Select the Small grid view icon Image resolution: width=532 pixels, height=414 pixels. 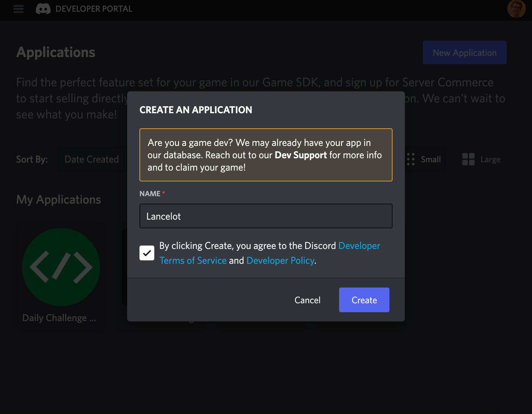pos(411,159)
